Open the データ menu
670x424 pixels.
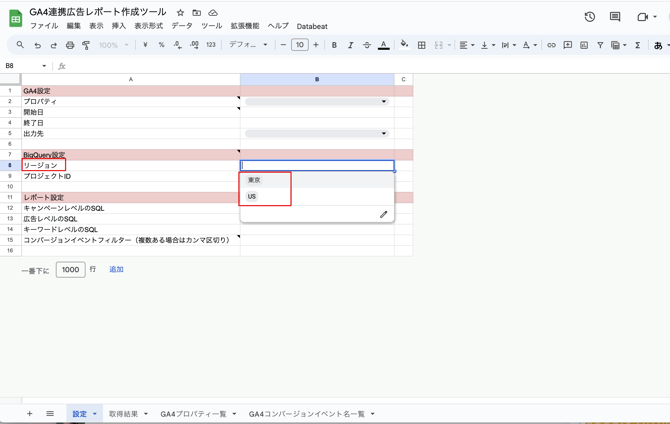[x=182, y=26]
